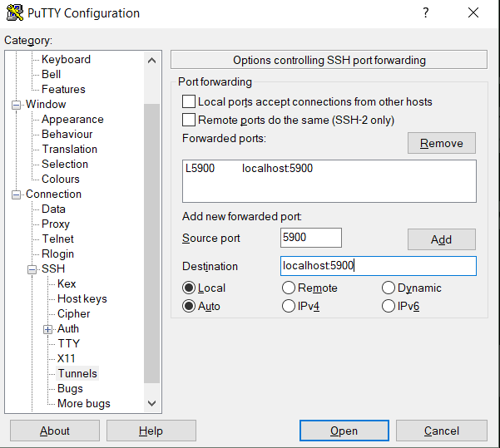Image resolution: width=500 pixels, height=448 pixels.
Task: Click the Add button
Action: [x=441, y=239]
